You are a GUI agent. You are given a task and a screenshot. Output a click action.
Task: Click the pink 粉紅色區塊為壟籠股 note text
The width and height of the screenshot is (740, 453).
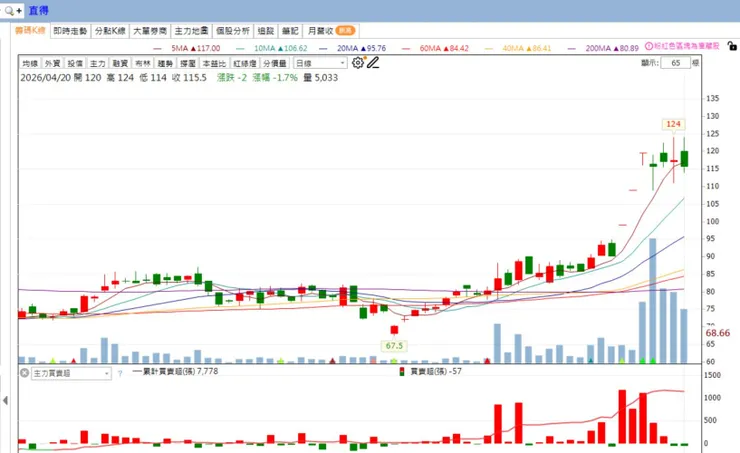[x=687, y=46]
